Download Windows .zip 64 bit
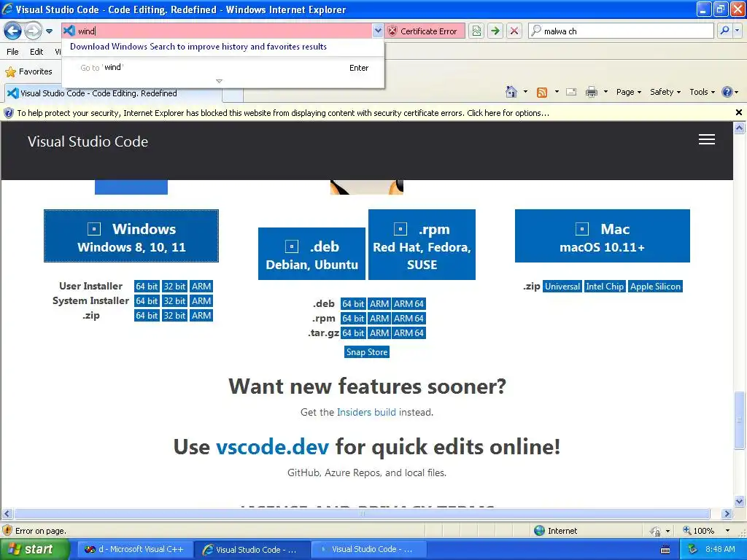 tap(147, 316)
